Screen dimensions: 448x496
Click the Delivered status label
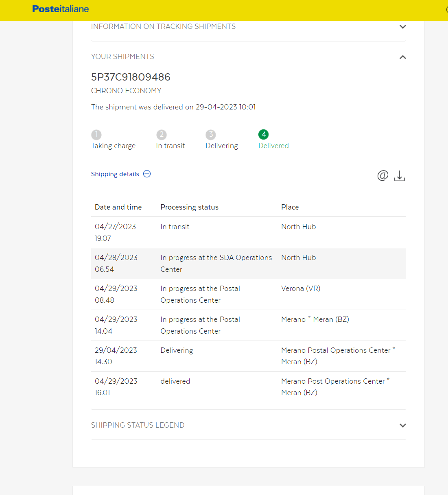pyautogui.click(x=273, y=146)
